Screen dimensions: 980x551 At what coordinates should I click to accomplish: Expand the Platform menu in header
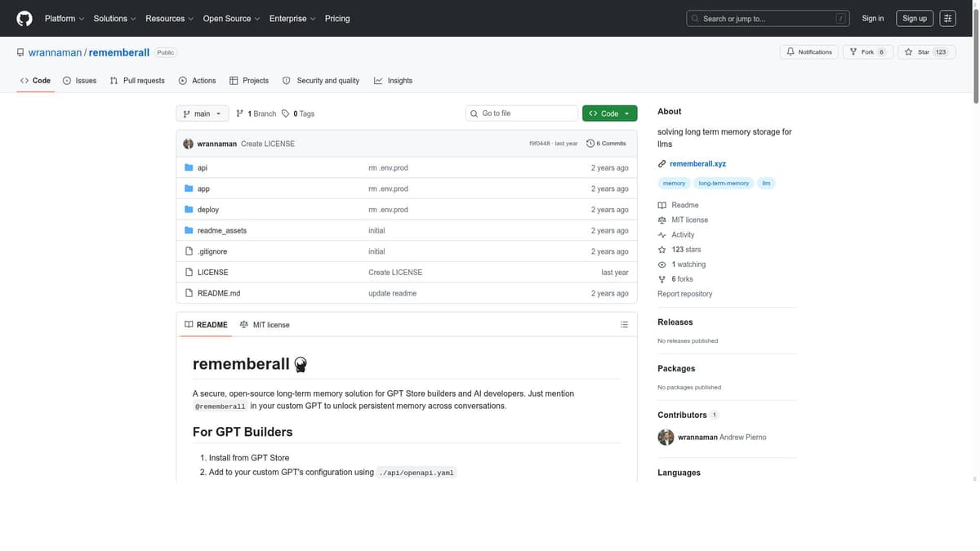pyautogui.click(x=64, y=18)
